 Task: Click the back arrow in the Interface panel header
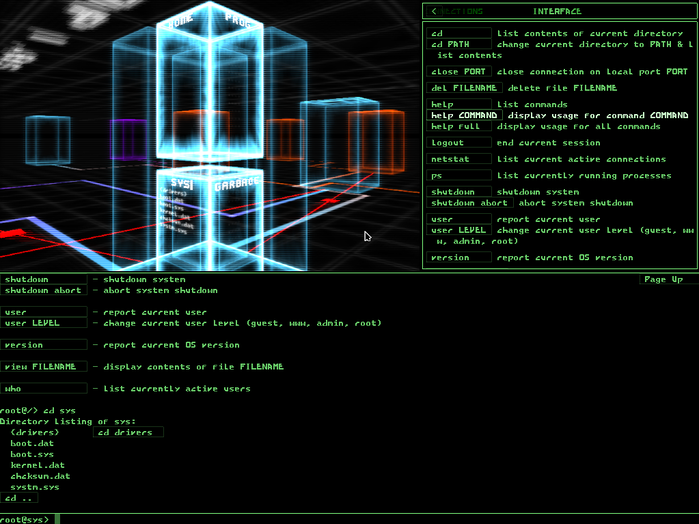pyautogui.click(x=434, y=11)
